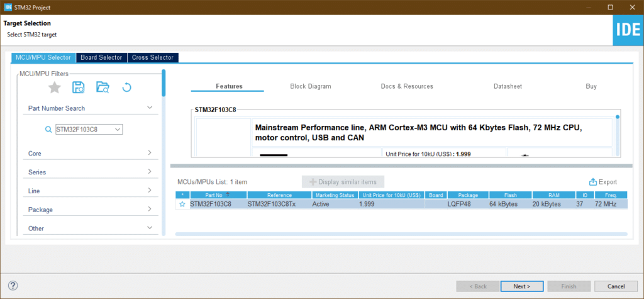This screenshot has width=644, height=299.
Task: Switch to MCU/MPU Selector tab
Action: point(43,57)
